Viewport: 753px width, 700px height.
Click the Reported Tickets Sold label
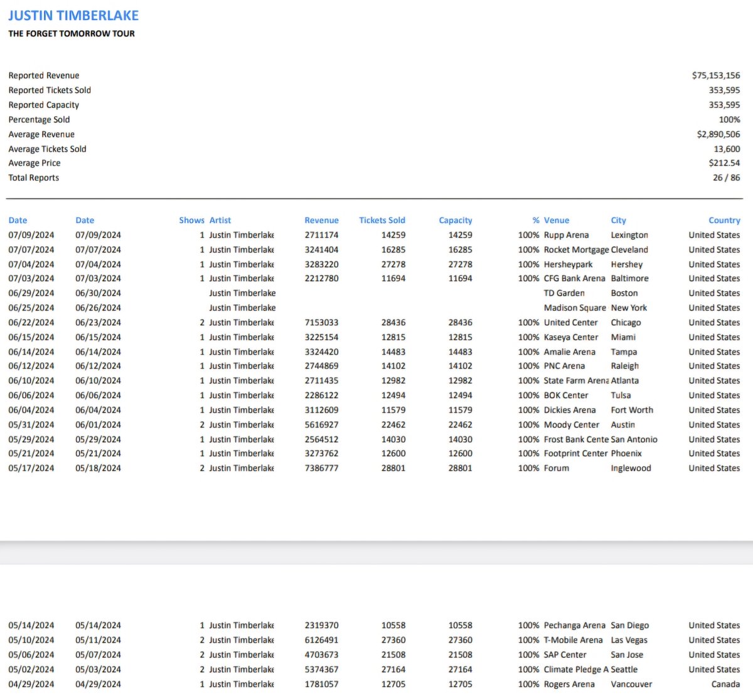point(50,90)
